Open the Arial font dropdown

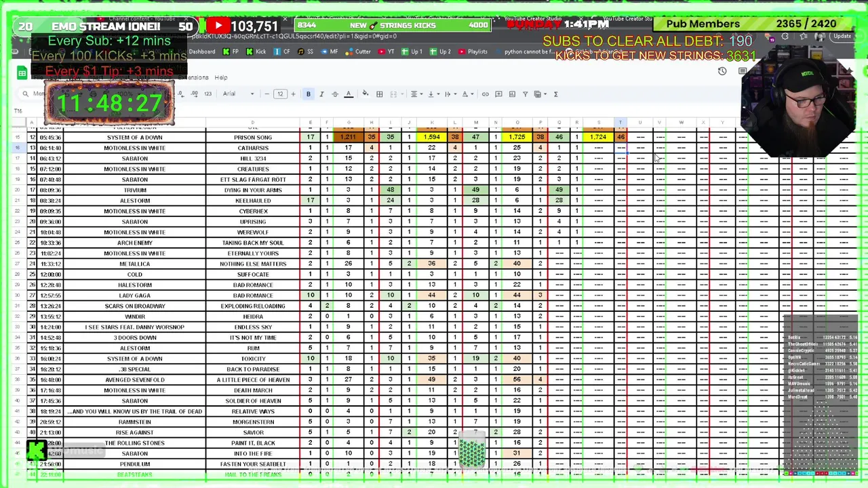coord(239,94)
